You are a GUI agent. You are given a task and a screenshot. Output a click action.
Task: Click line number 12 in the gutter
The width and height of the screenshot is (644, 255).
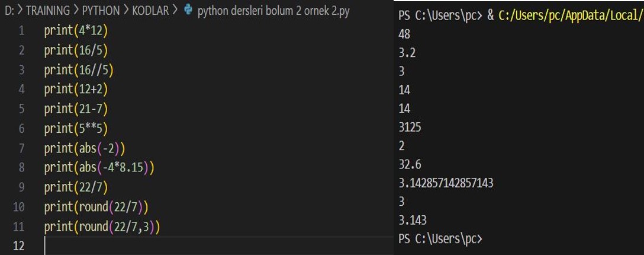(20, 246)
